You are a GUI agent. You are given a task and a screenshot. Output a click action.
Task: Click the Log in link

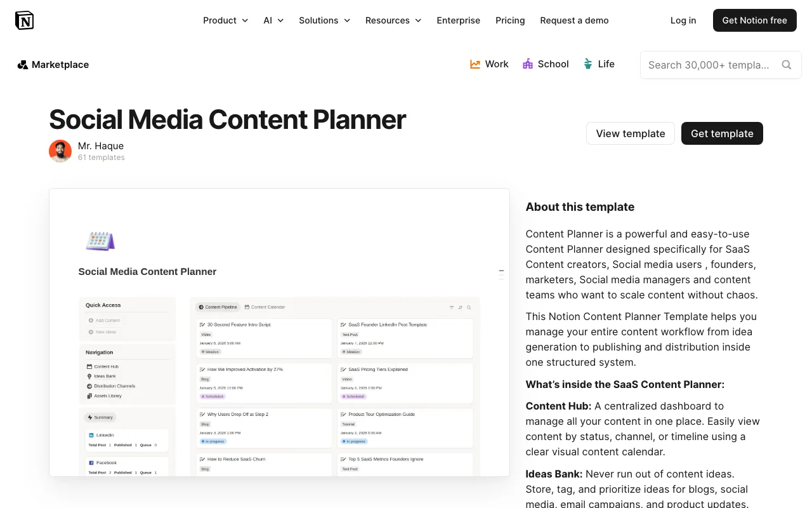[x=683, y=20]
